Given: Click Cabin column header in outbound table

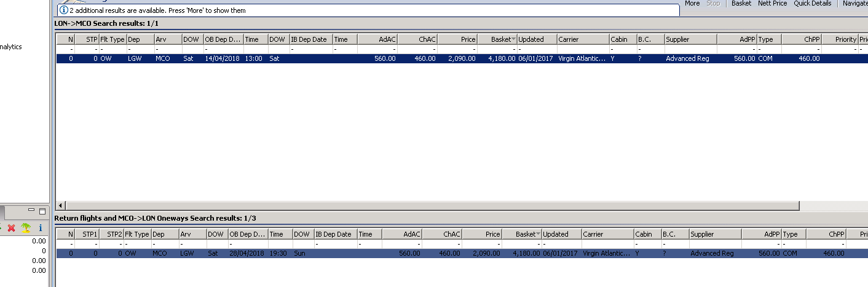Looking at the screenshot, I should [x=622, y=39].
